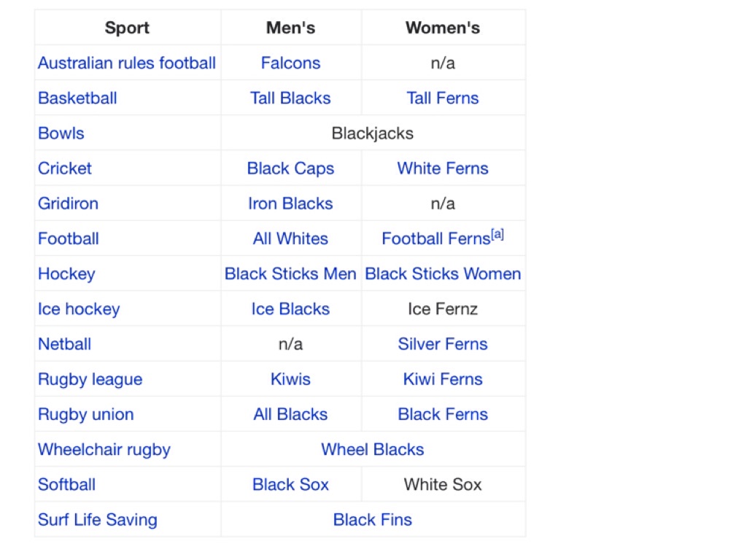Follow the Black Sticks Women link
The image size is (747, 560).
pyautogui.click(x=443, y=274)
